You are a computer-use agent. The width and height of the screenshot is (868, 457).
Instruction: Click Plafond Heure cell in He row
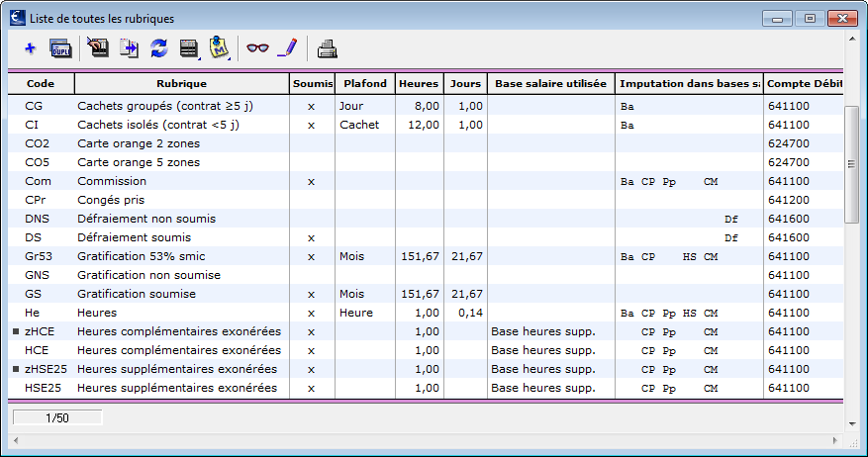(356, 313)
